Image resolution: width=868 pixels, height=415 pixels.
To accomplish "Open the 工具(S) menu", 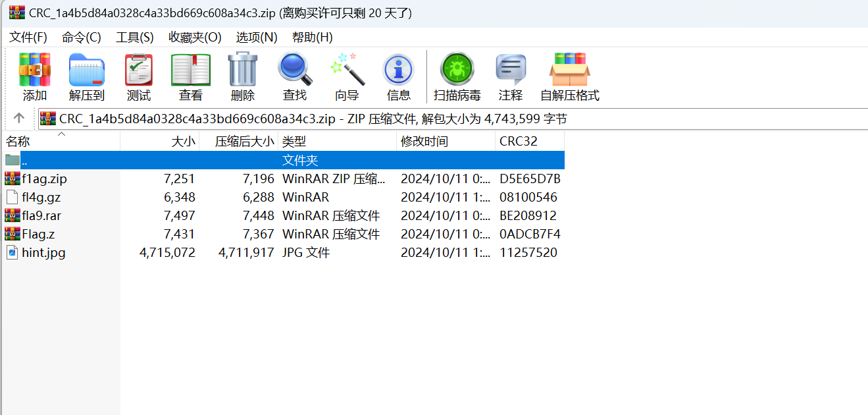I will coord(135,37).
